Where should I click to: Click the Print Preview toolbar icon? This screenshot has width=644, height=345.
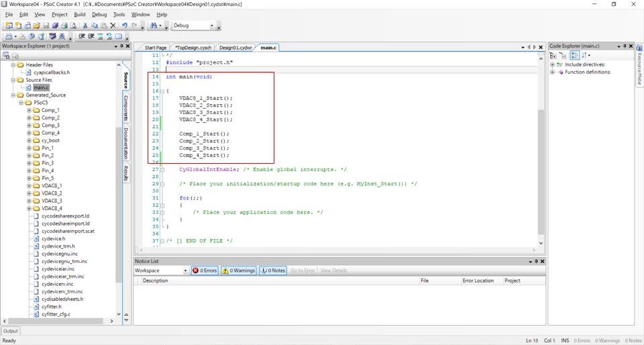pos(73,26)
